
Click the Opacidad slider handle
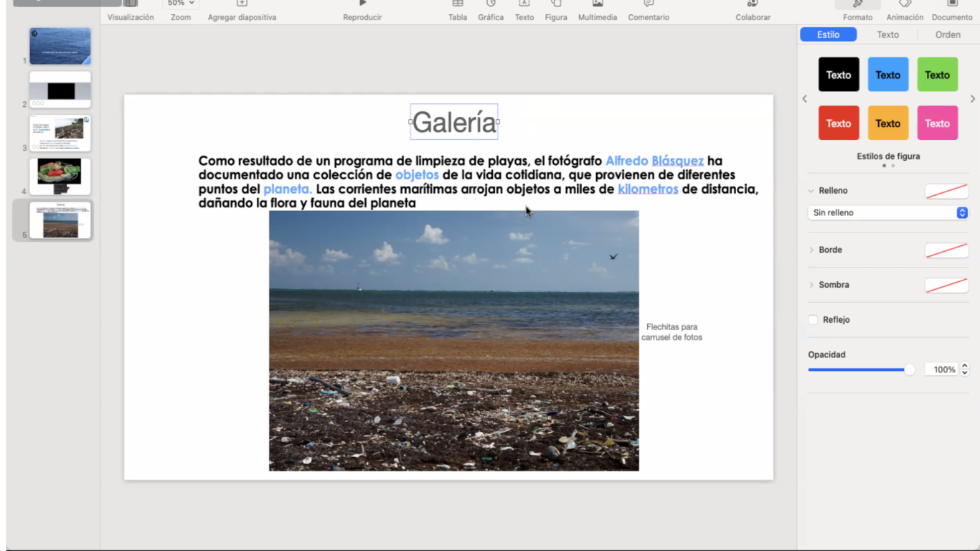pos(910,369)
